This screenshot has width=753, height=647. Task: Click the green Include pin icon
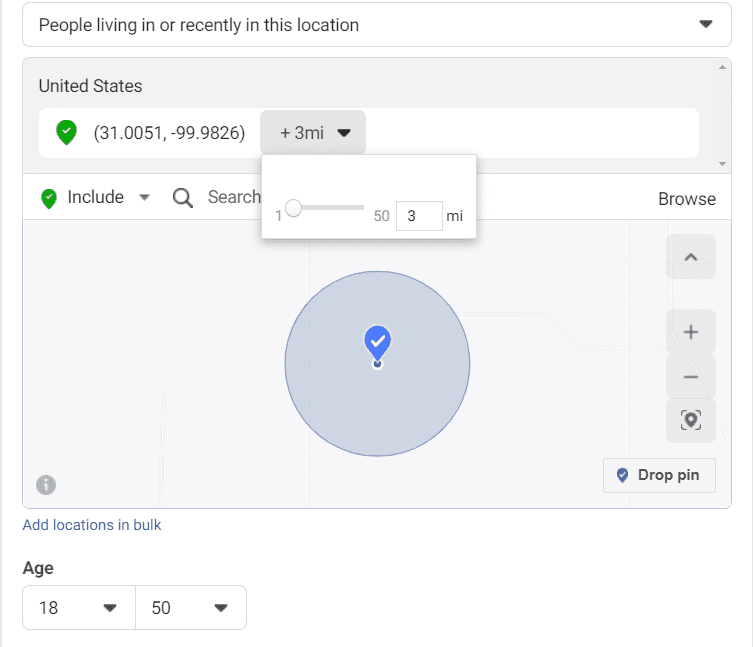click(49, 198)
